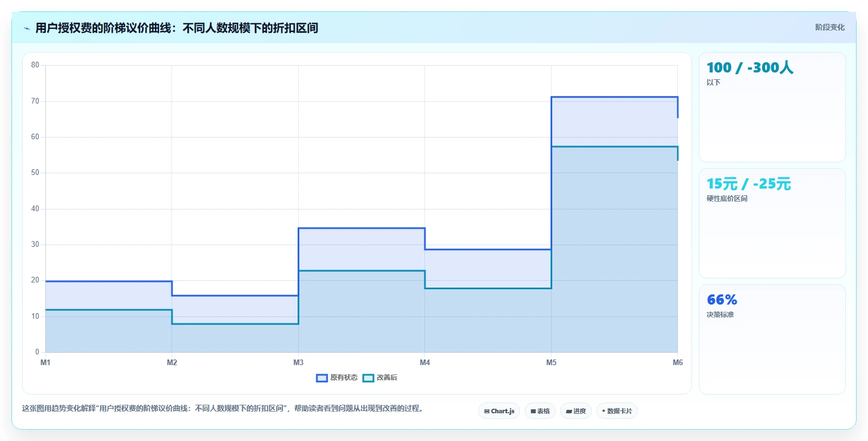Viewport: 868px width, 441px height.
Task: Select the 数据卡片 tag chip
Action: (617, 411)
